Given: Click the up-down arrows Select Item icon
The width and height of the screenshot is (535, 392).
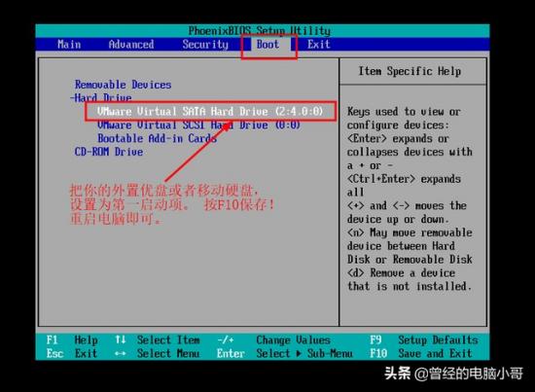Looking at the screenshot, I should click(x=121, y=339).
